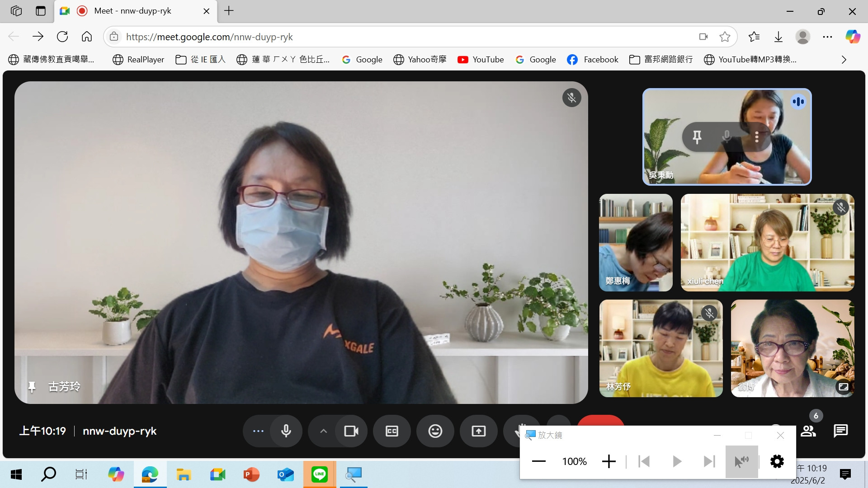Open the meeting more options dots

pyautogui.click(x=258, y=431)
